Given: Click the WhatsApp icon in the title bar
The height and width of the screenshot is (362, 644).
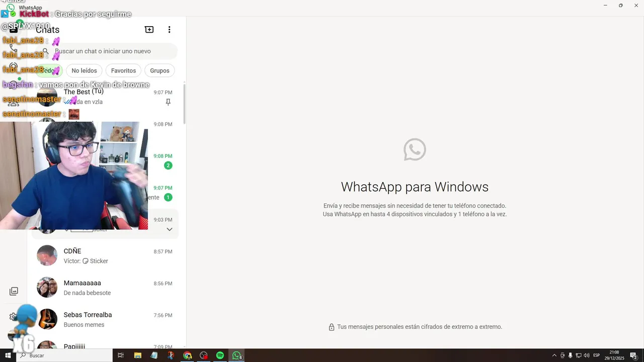Looking at the screenshot, I should coord(11,8).
